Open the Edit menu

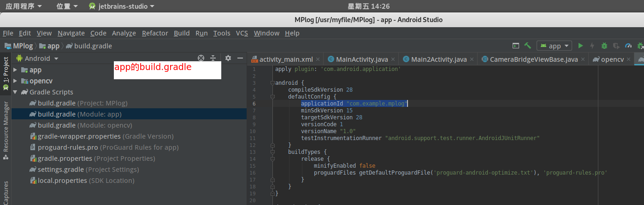(x=25, y=33)
